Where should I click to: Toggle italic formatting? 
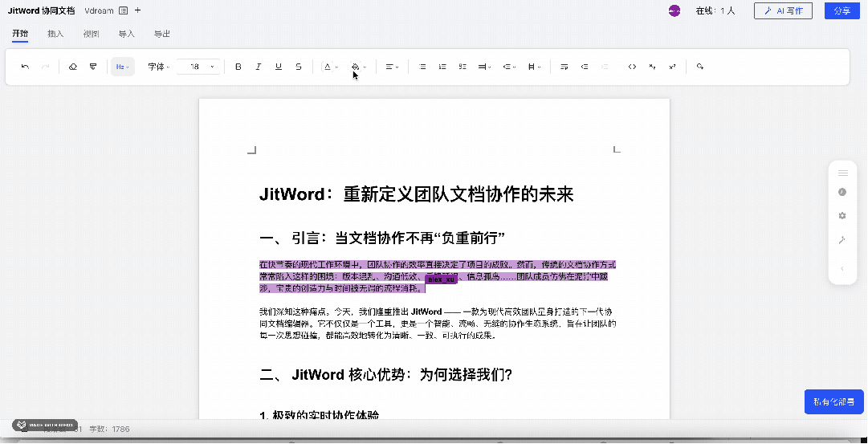(258, 67)
